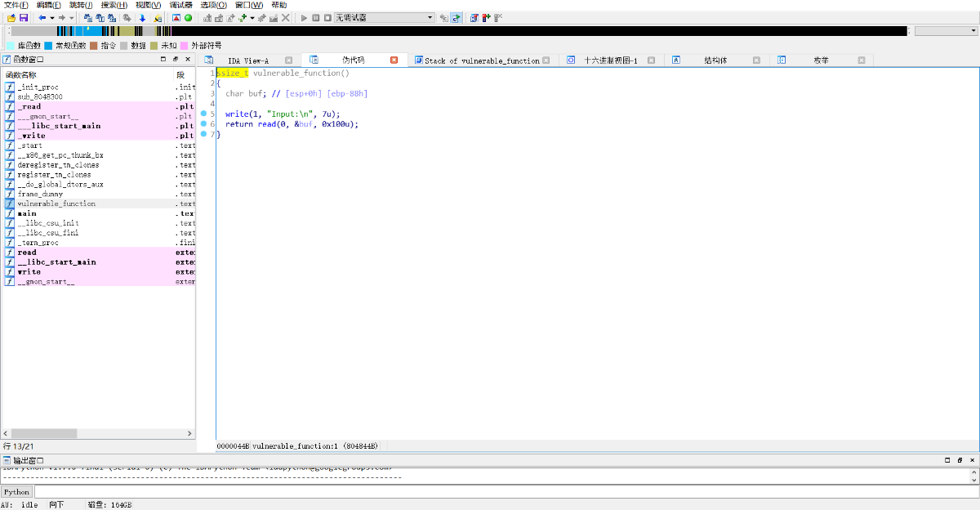Click the function icon beside _init_proc
Screen dimensions: 980x510
pos(10,87)
